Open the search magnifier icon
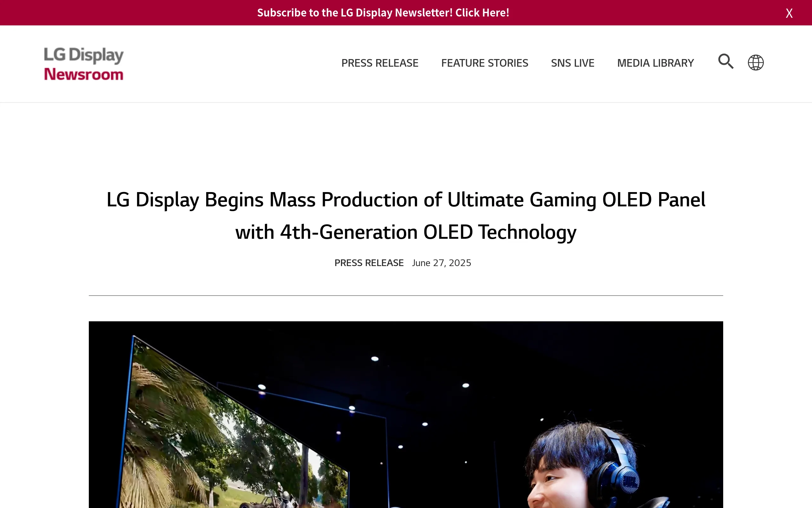The image size is (812, 508). click(x=726, y=62)
